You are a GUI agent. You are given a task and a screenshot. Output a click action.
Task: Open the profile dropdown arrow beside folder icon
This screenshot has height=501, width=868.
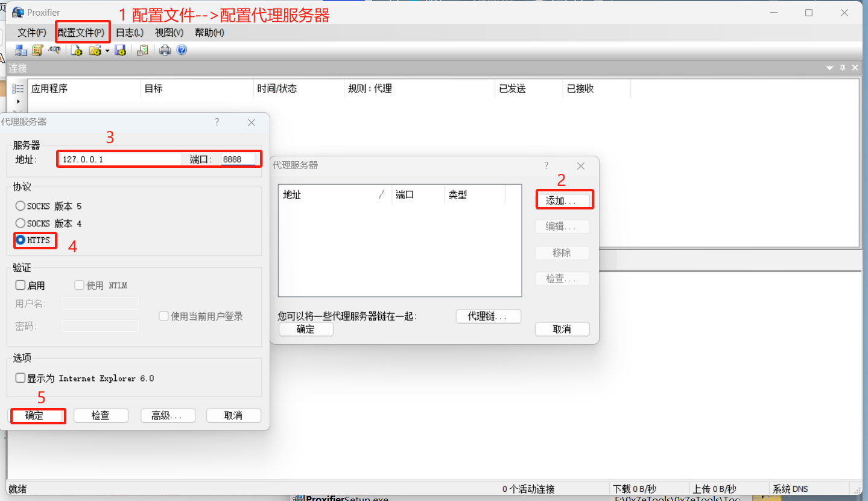point(107,50)
